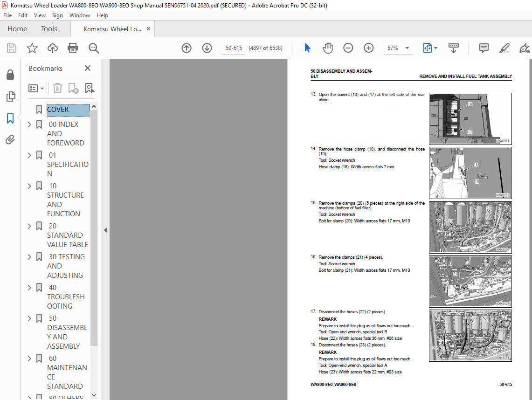Expand 50 DISASSEMBLY AND ASSEMBLY bookmark
The height and width of the screenshot is (400, 532).
click(29, 318)
